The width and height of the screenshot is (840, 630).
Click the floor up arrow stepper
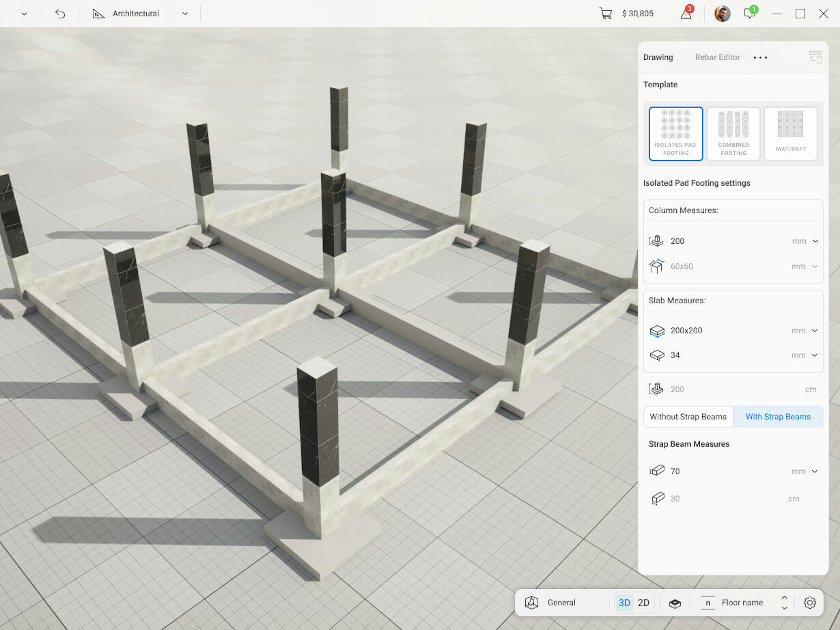point(785,597)
